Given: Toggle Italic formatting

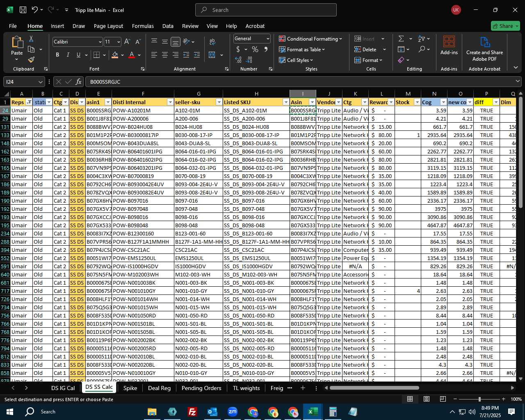Looking at the screenshot, I should (x=68, y=55).
